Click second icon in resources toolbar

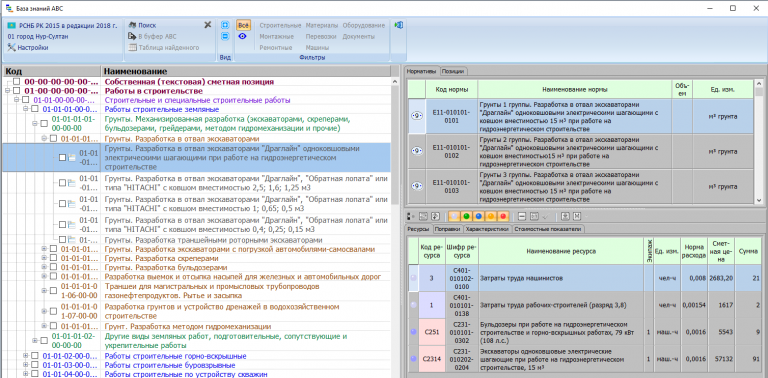coord(423,216)
